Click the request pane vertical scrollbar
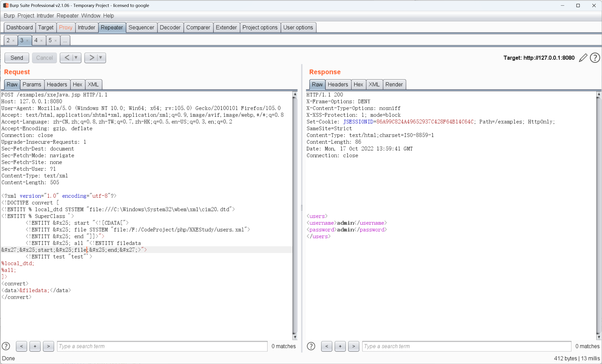 pos(295,215)
